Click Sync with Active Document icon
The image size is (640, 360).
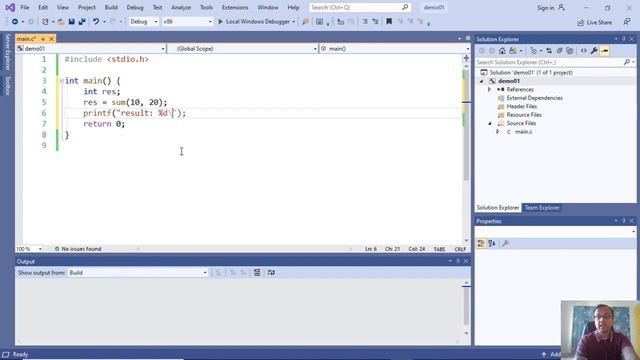click(549, 51)
